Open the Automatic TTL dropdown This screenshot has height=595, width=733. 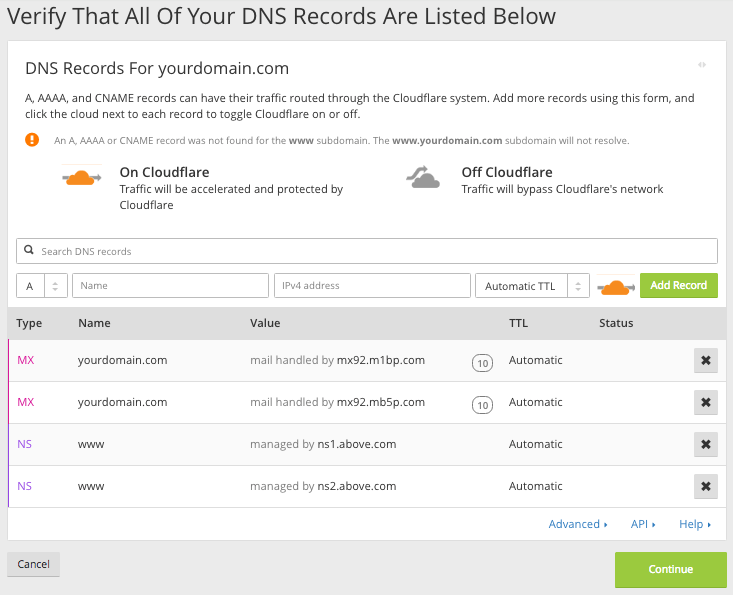[532, 286]
